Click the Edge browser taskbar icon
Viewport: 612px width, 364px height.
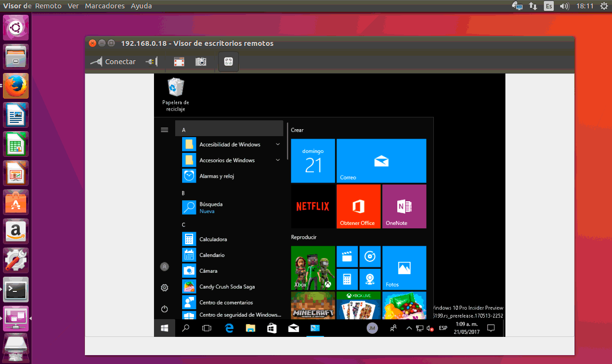tap(229, 328)
